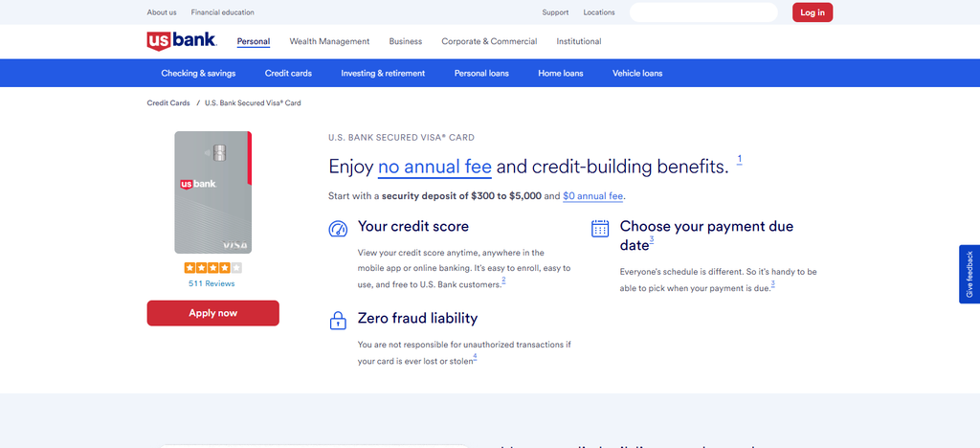This screenshot has width=980, height=448.
Task: Click the padlock zero fraud liability icon
Action: click(x=338, y=321)
